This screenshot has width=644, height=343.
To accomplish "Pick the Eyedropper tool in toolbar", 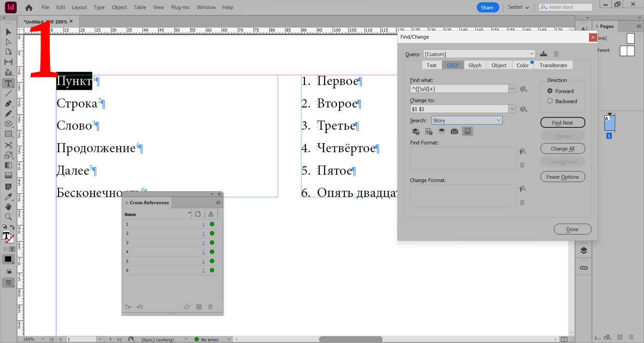I will tap(8, 197).
